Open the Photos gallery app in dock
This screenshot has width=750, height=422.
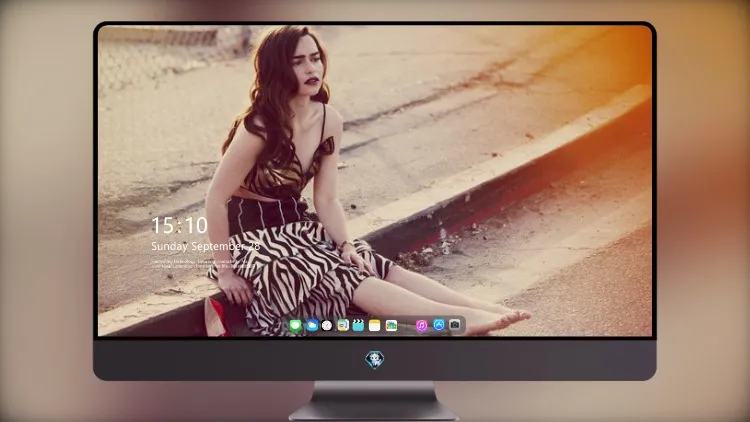click(391, 326)
